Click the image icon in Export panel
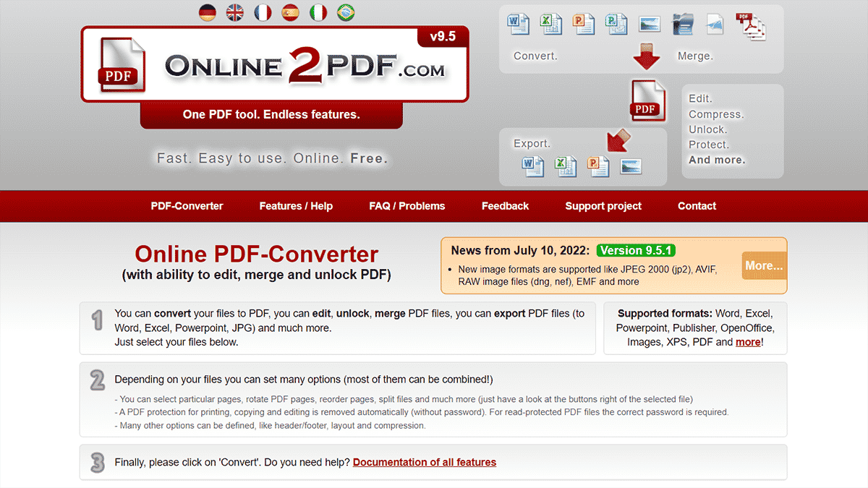The image size is (868, 488). click(631, 166)
